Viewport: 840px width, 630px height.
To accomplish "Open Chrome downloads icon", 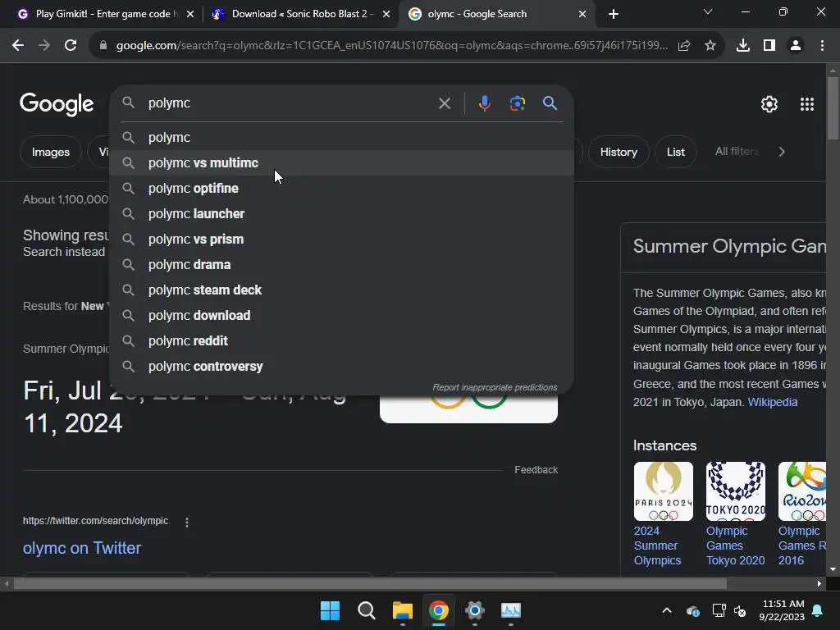I will 743,46.
